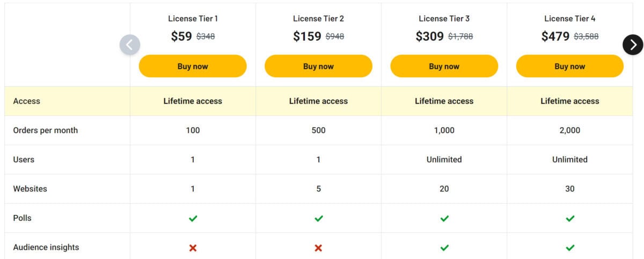The image size is (644, 259).
Task: Click Lifetime access under License Tier 2
Action: click(x=318, y=101)
